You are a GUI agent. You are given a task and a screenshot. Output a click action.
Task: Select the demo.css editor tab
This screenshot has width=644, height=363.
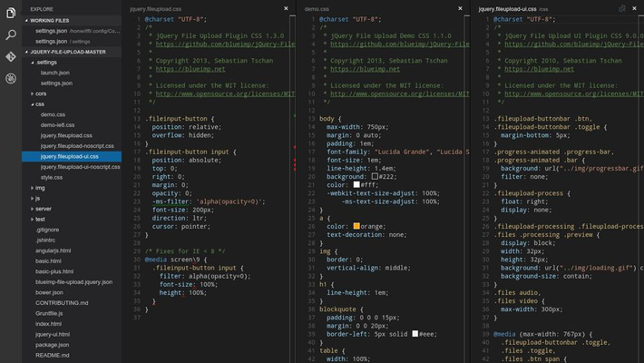click(317, 9)
